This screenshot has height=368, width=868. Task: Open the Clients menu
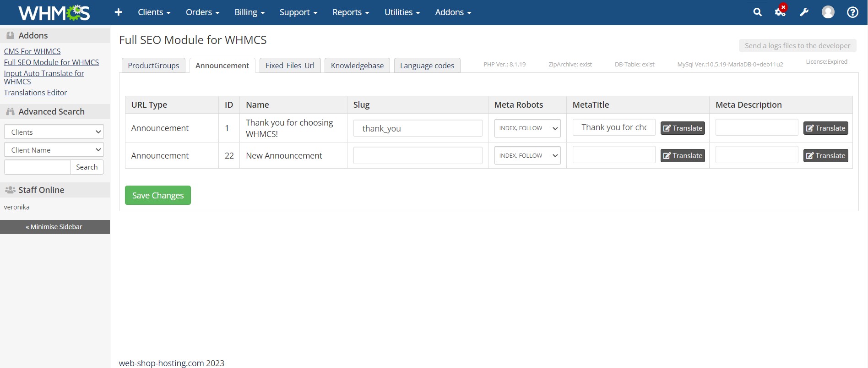point(154,12)
